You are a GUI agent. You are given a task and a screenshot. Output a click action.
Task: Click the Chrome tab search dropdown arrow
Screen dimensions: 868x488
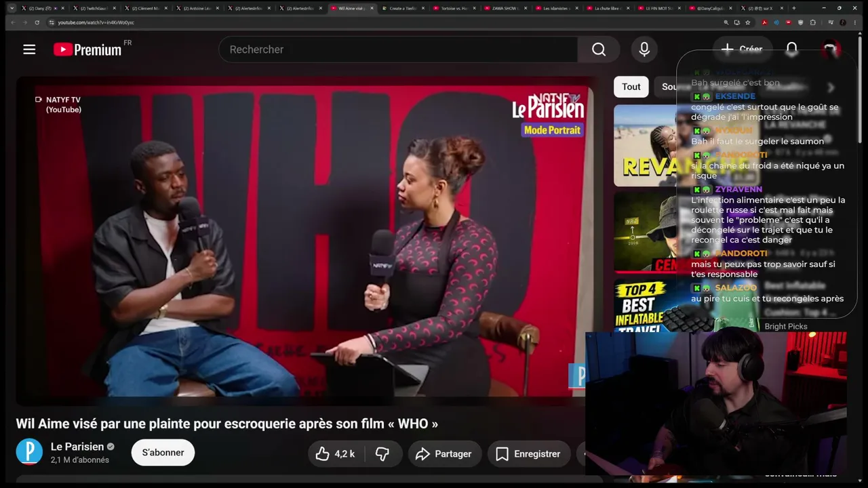(12, 8)
